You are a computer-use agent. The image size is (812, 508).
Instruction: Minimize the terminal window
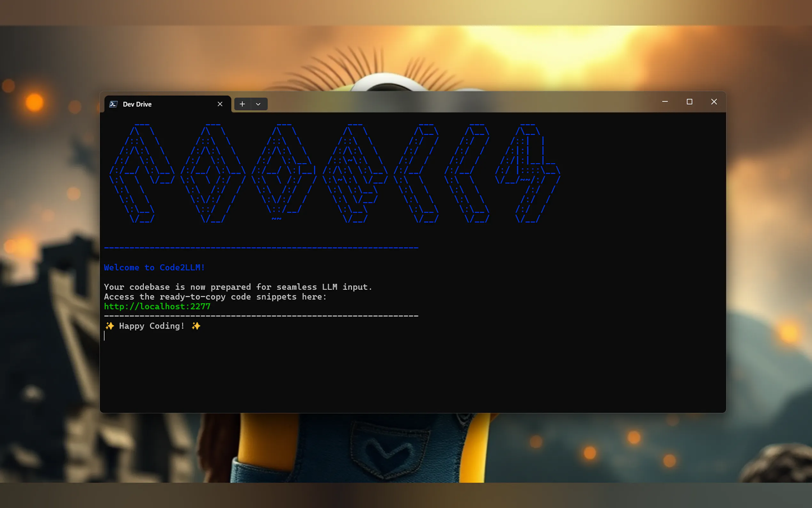[665, 101]
